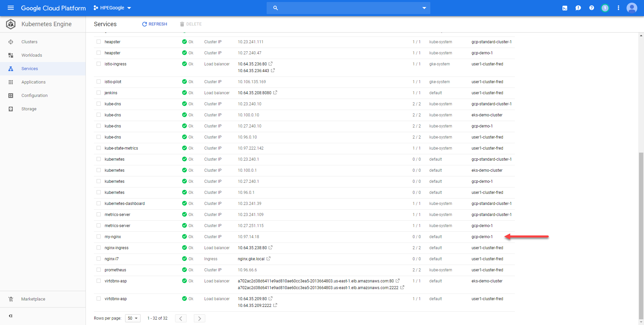The height and width of the screenshot is (325, 644).
Task: Click the Storage sidebar icon
Action: pyautogui.click(x=11, y=109)
